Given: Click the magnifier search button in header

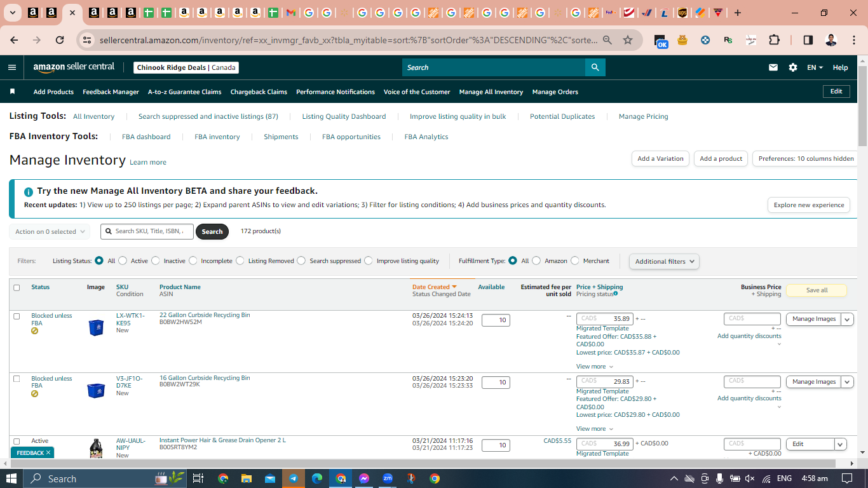Looking at the screenshot, I should pyautogui.click(x=595, y=67).
